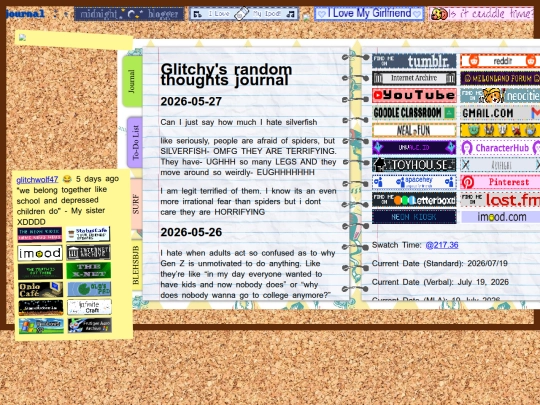Open the BLEHSBJB tab
The height and width of the screenshot is (405, 540).
click(136, 265)
